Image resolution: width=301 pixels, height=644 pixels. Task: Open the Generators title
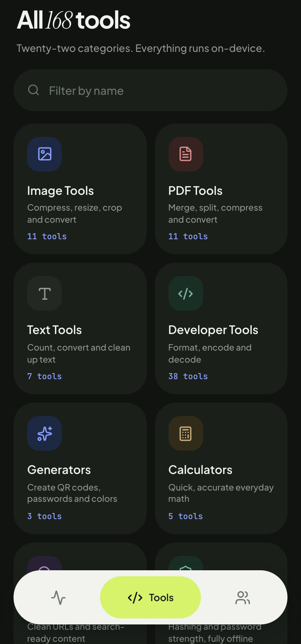pyautogui.click(x=59, y=470)
